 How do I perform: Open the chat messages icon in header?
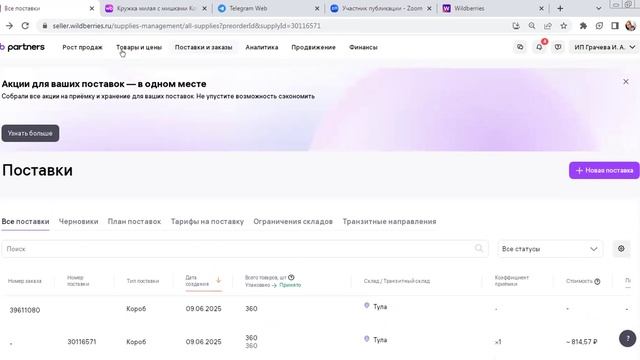pyautogui.click(x=520, y=47)
